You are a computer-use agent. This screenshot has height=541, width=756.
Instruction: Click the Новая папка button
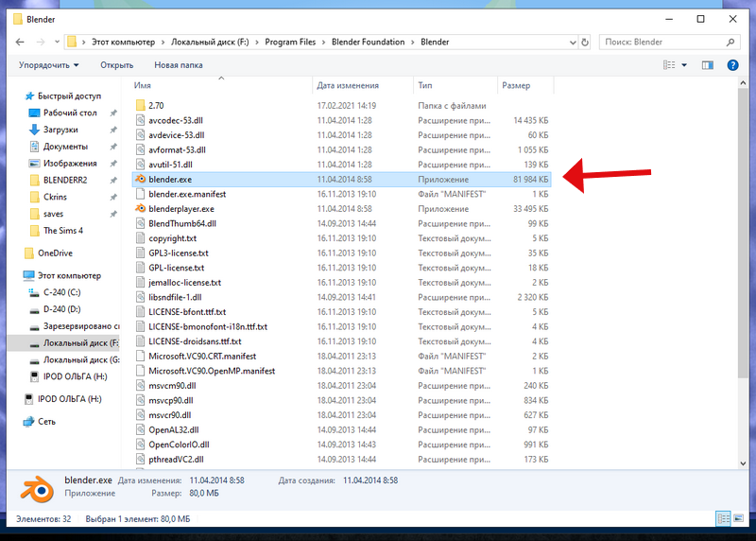[179, 65]
